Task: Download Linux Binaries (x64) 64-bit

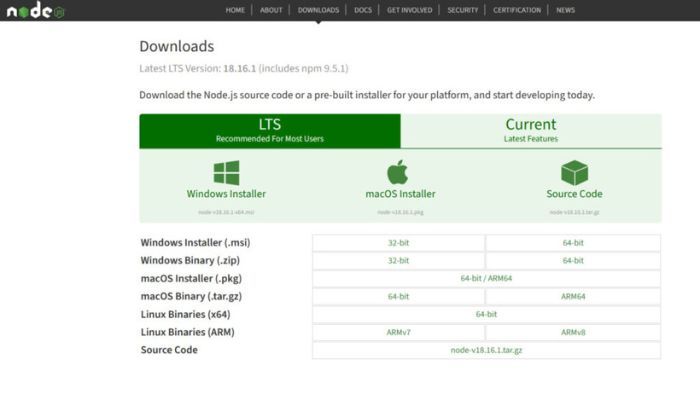Action: click(486, 314)
